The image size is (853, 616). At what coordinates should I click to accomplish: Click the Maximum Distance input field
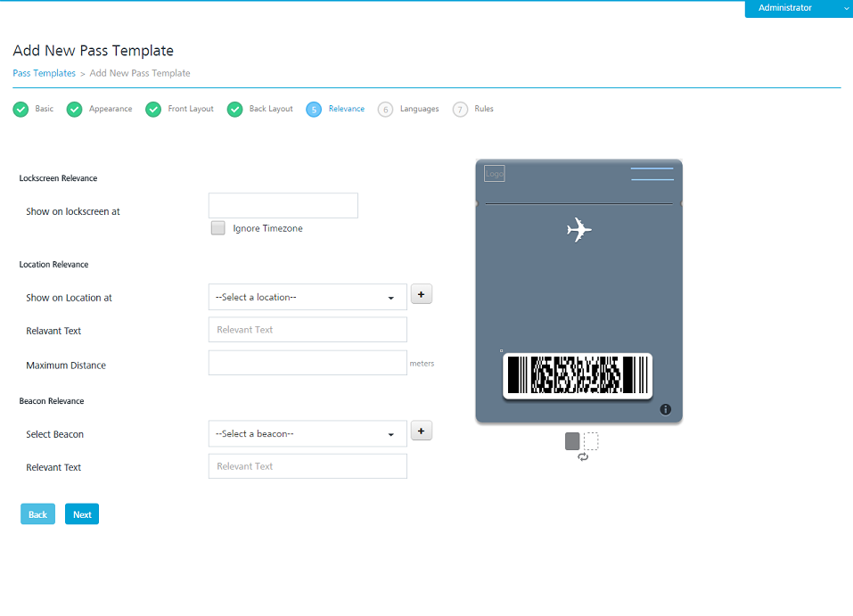[308, 363]
